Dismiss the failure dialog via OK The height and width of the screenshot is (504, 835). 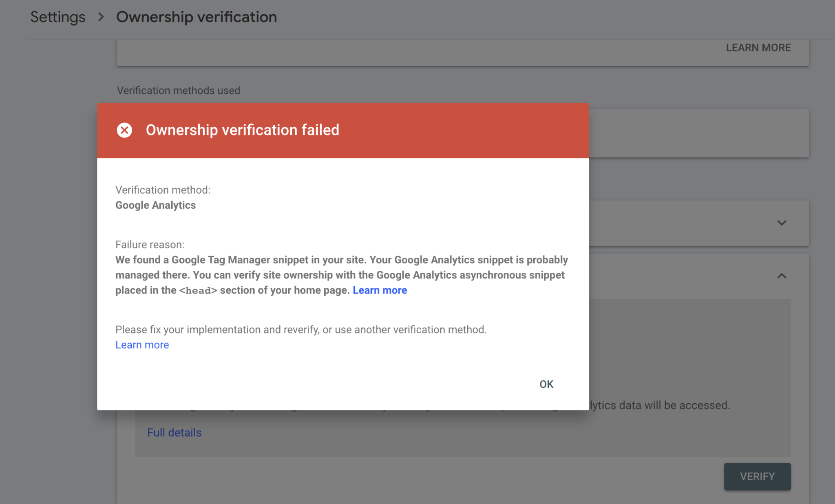[546, 384]
